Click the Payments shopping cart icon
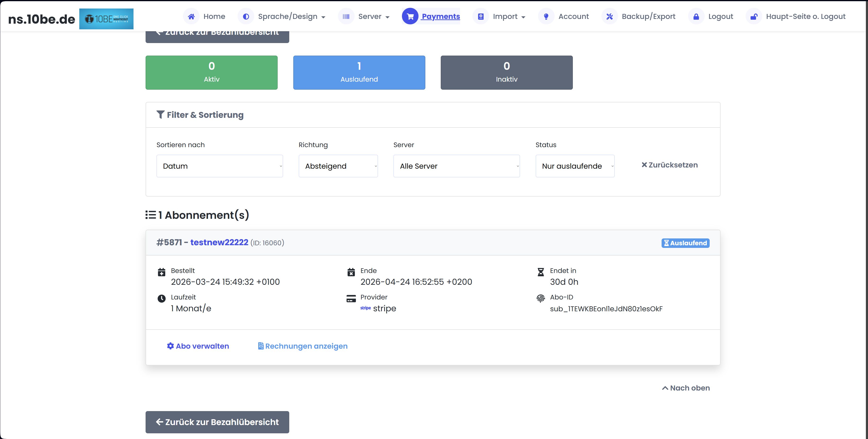Image resolution: width=868 pixels, height=439 pixels. 410,17
